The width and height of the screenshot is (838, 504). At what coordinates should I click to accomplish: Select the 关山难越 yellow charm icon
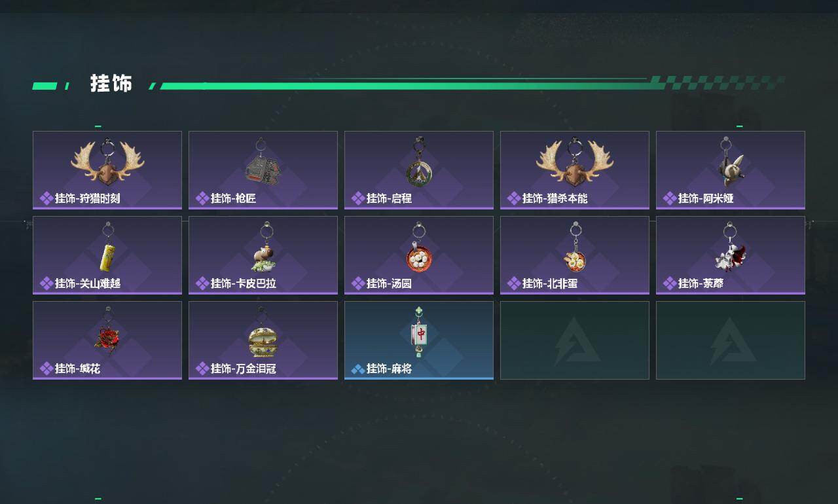[108, 248]
